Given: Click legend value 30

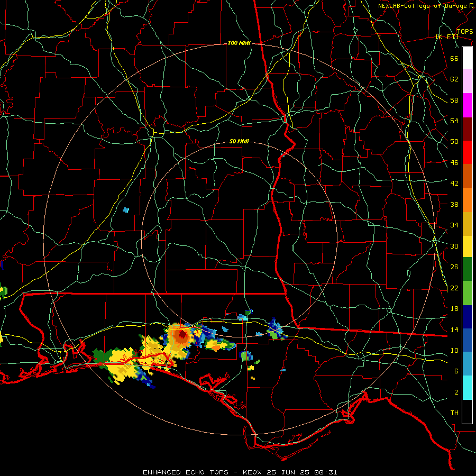Looking at the screenshot, I should (454, 246).
